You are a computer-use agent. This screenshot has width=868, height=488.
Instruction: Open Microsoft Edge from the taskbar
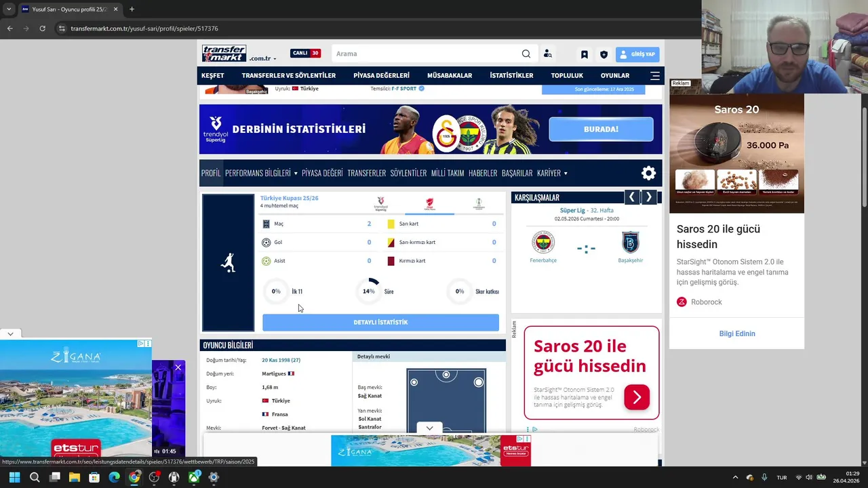pos(114,477)
